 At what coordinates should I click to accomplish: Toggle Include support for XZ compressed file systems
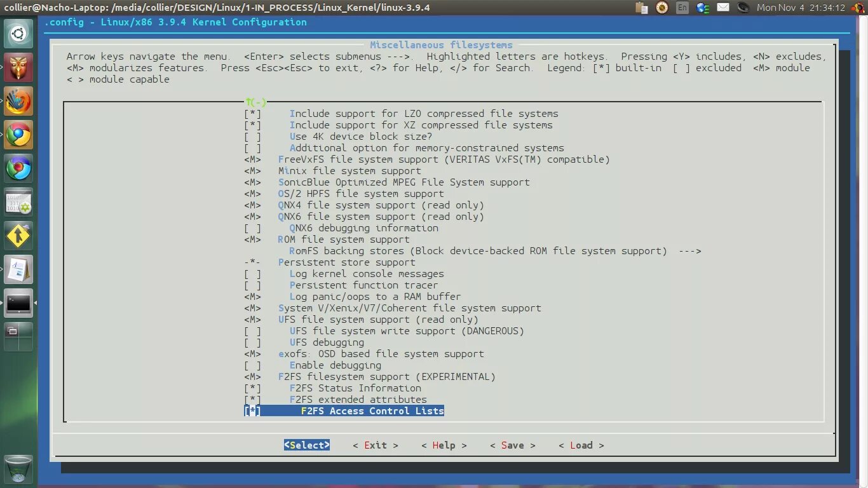point(398,125)
